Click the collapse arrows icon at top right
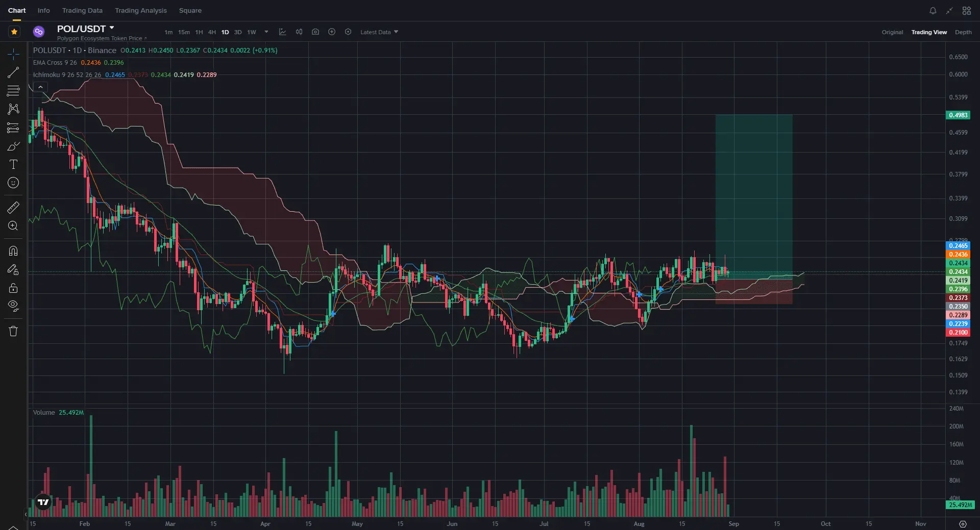The image size is (980, 530). 949,11
